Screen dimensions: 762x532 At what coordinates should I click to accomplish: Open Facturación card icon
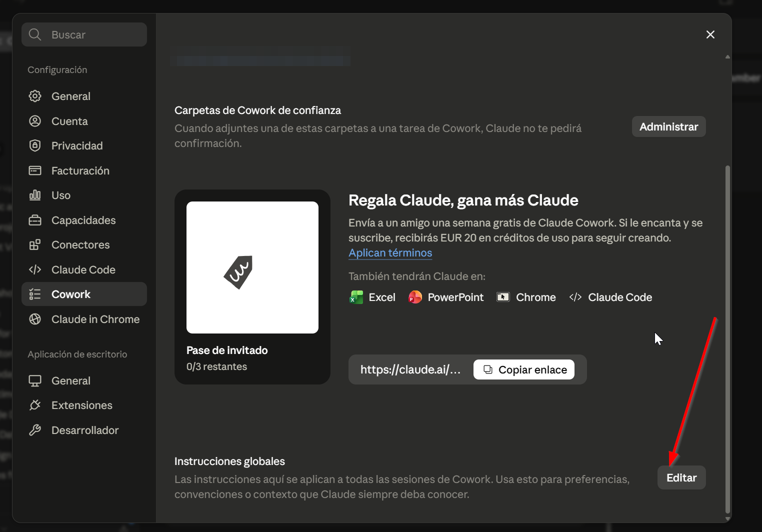click(35, 170)
